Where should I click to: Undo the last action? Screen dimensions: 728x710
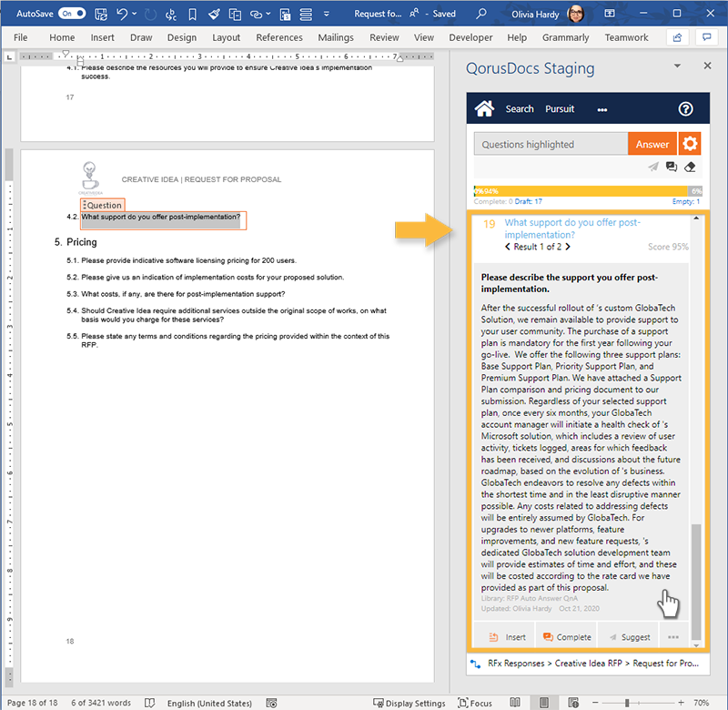click(x=122, y=14)
